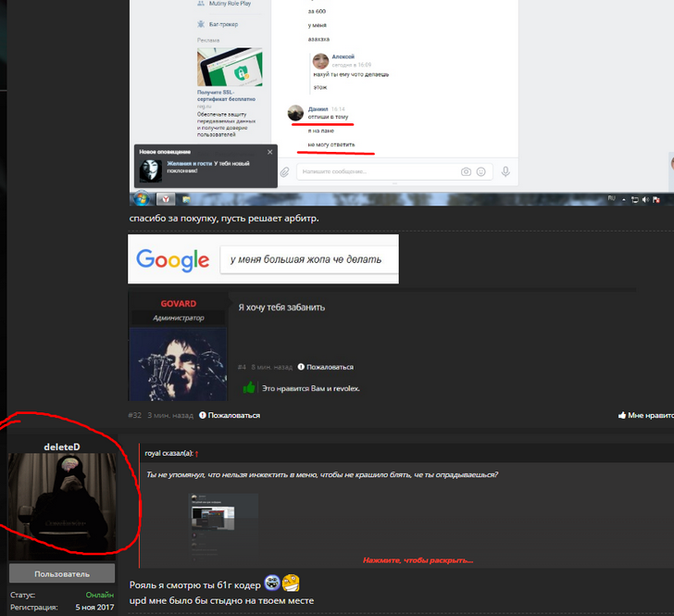Open permalink '#32' of the post

(x=134, y=415)
